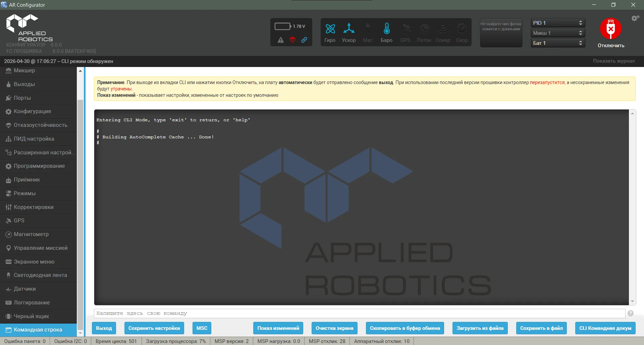Click the red USB disconnect icon
This screenshot has width=644, height=345.
tap(611, 29)
